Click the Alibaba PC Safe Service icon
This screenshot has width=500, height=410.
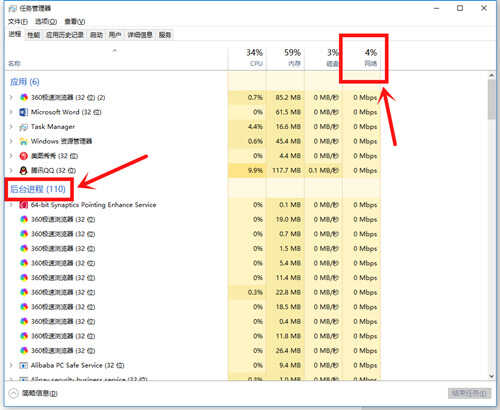(x=24, y=365)
